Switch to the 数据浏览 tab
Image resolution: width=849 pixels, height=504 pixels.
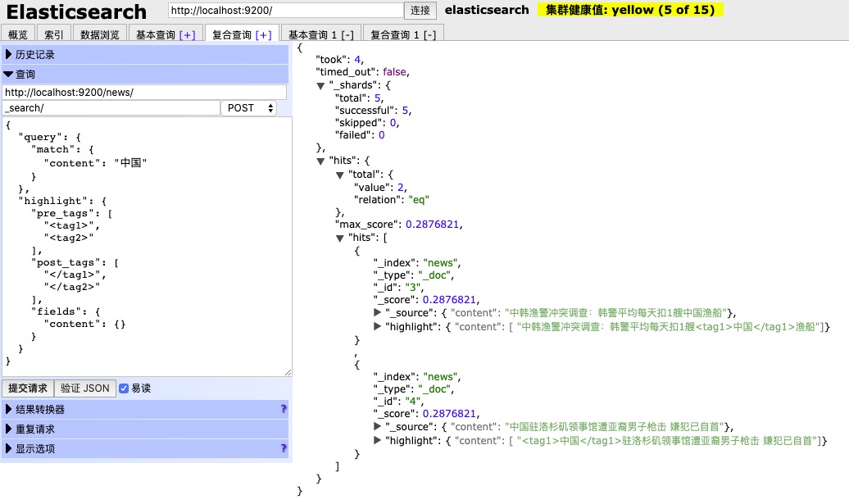(x=100, y=34)
